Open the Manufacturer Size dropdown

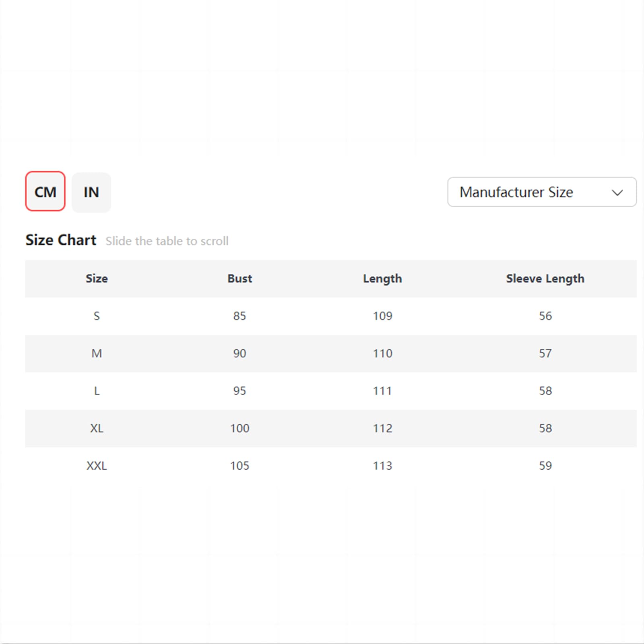[x=542, y=192]
